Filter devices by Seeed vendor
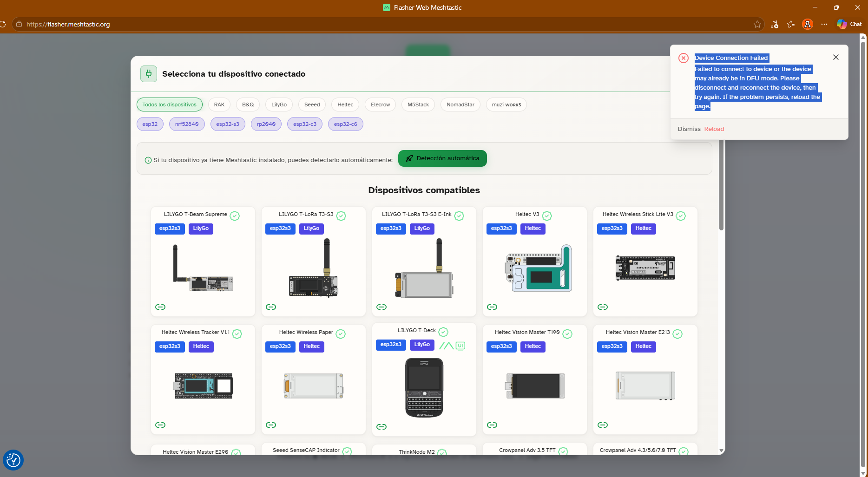Screen dimensions: 868x477 pyautogui.click(x=312, y=105)
